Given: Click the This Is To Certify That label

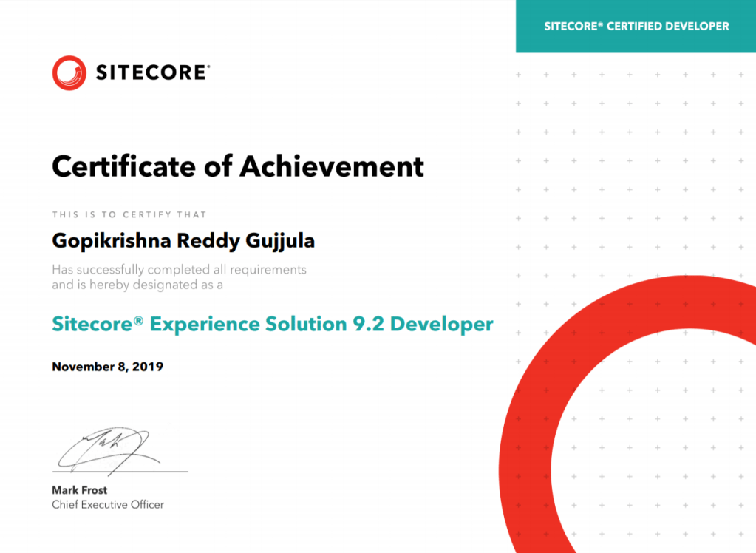Looking at the screenshot, I should 130,214.
